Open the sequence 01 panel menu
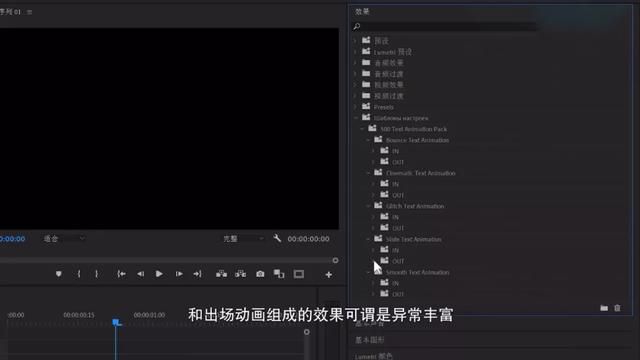This screenshot has height=360, width=640. tap(29, 12)
